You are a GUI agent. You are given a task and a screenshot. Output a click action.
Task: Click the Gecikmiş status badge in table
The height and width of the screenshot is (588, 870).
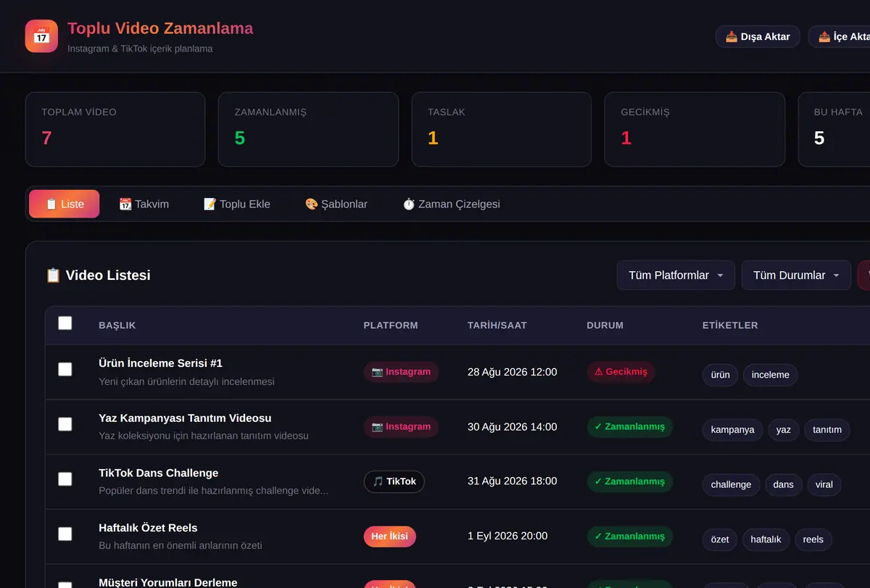click(x=621, y=372)
